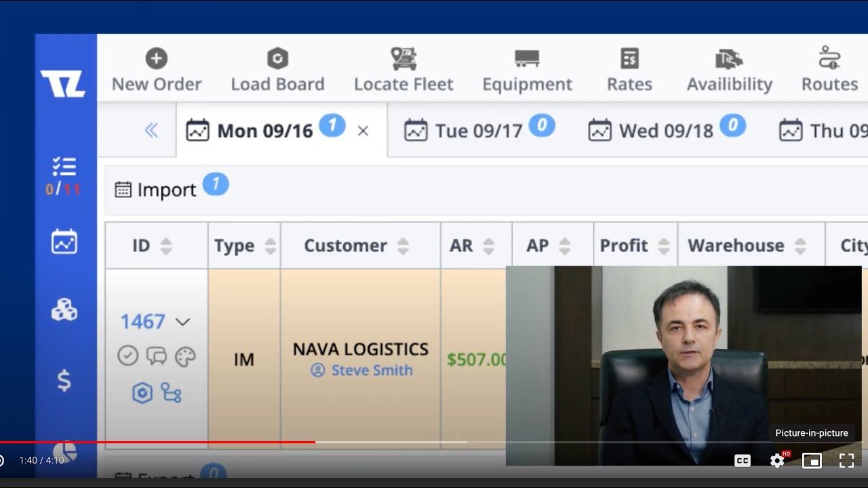Open order ID 1467 link
This screenshot has height=488, width=868.
[x=142, y=321]
